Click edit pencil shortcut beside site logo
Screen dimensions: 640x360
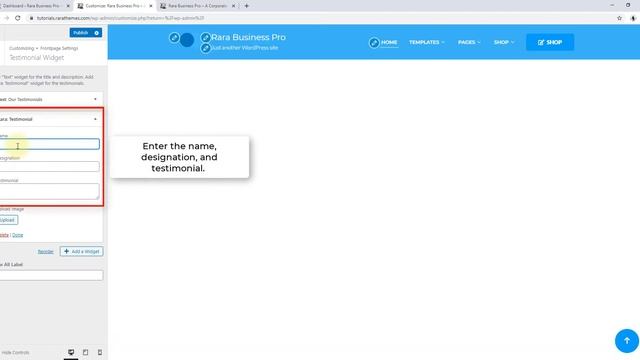coord(174,38)
